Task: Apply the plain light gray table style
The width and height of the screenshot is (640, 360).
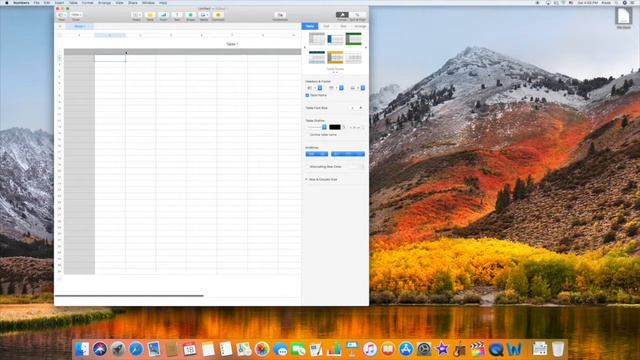Action: click(x=353, y=57)
